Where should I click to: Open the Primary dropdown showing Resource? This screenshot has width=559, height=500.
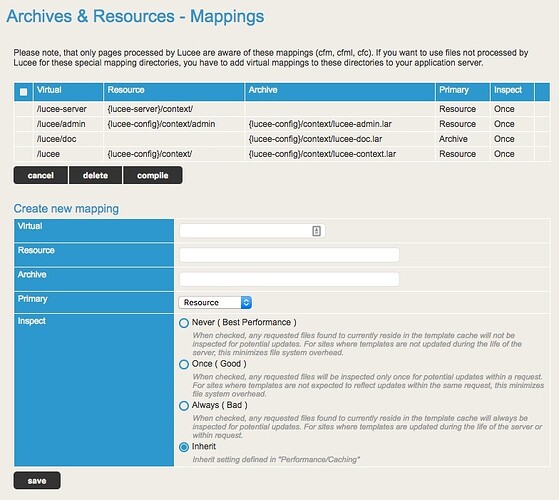click(215, 303)
